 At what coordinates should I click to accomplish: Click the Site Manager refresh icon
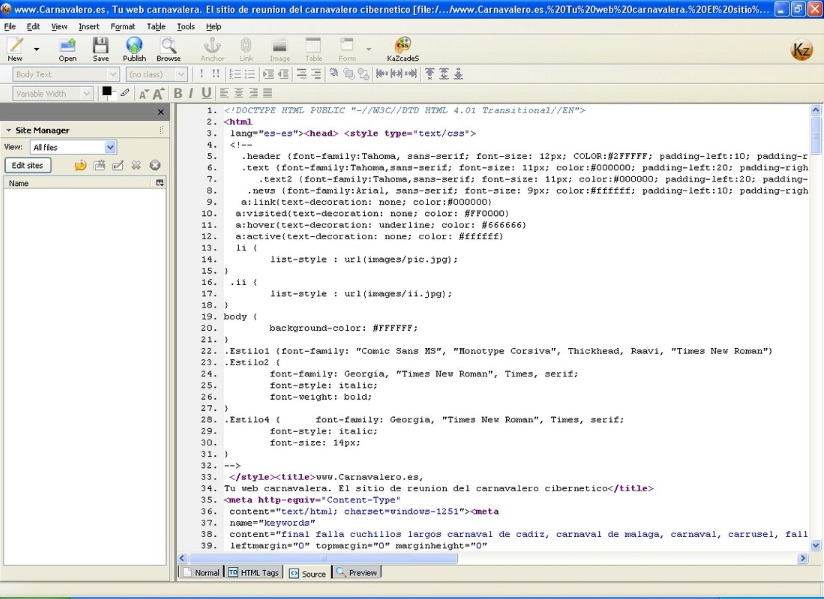(x=81, y=165)
